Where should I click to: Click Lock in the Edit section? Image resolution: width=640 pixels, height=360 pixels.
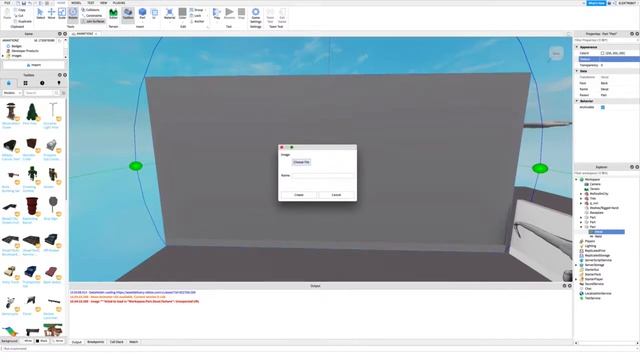196,16
